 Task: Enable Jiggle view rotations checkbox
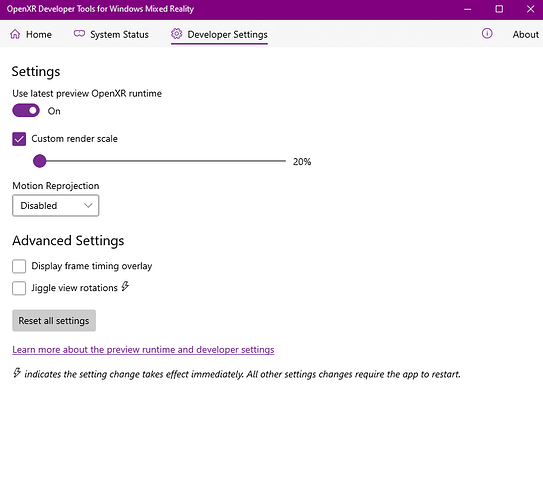pos(19,288)
